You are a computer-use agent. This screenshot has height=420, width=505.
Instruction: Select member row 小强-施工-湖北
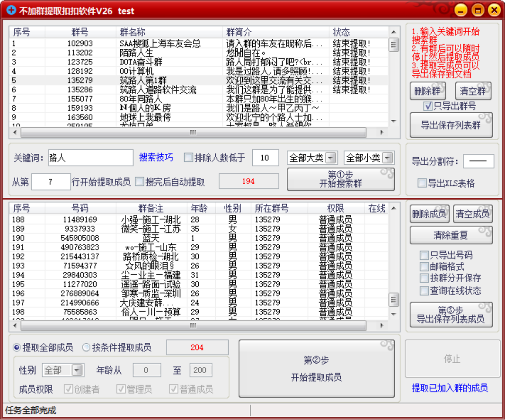click(199, 220)
